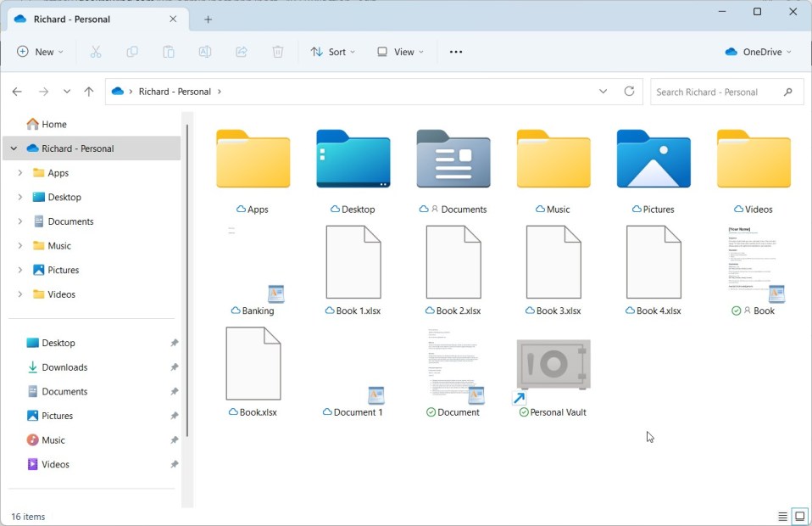Open the Sort dropdown
812x526 pixels.
[332, 52]
